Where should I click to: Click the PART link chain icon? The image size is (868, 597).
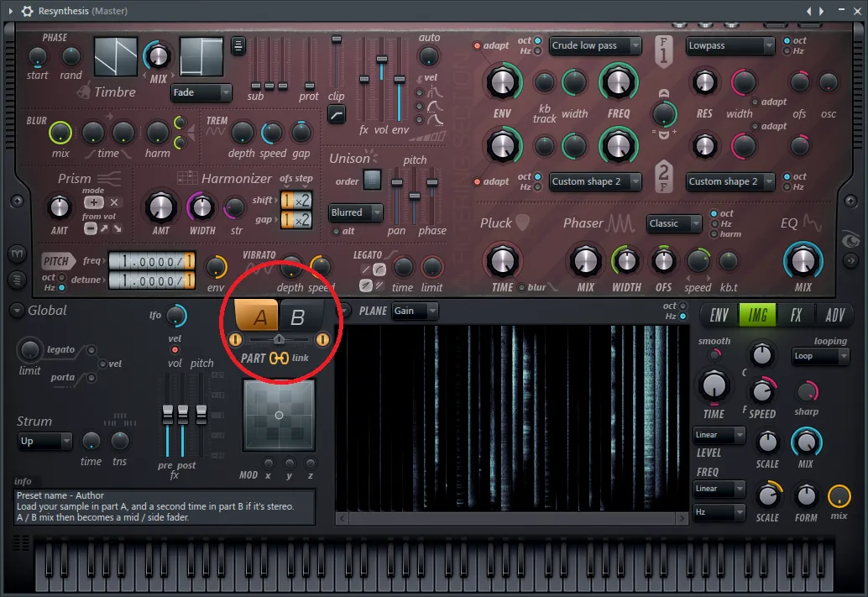click(x=279, y=359)
